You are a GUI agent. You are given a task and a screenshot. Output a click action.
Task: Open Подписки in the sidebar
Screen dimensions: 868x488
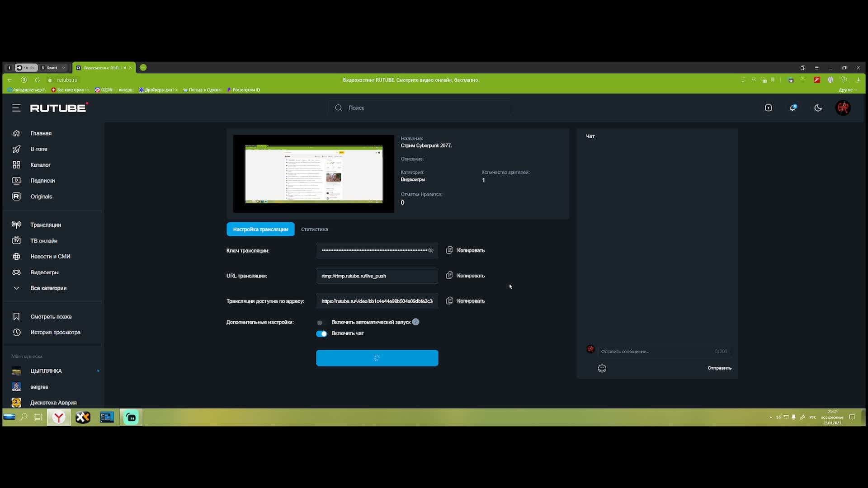tap(42, 181)
